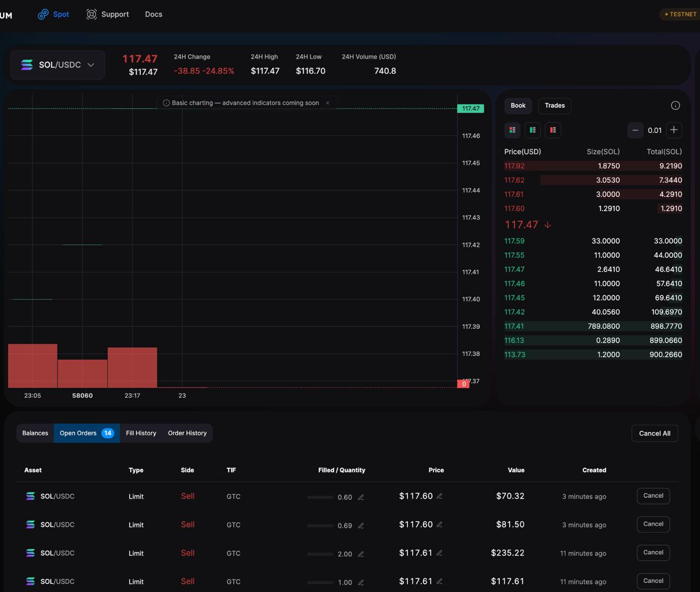Show bids-only order book view

533,130
